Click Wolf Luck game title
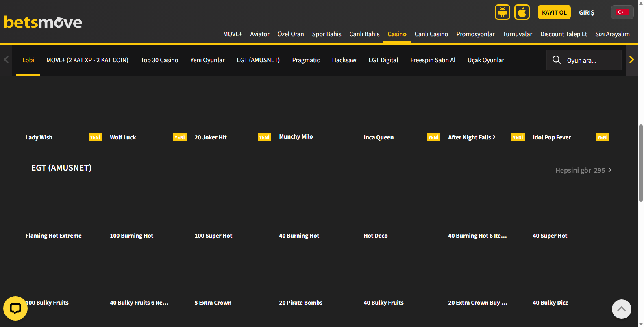 (123, 137)
